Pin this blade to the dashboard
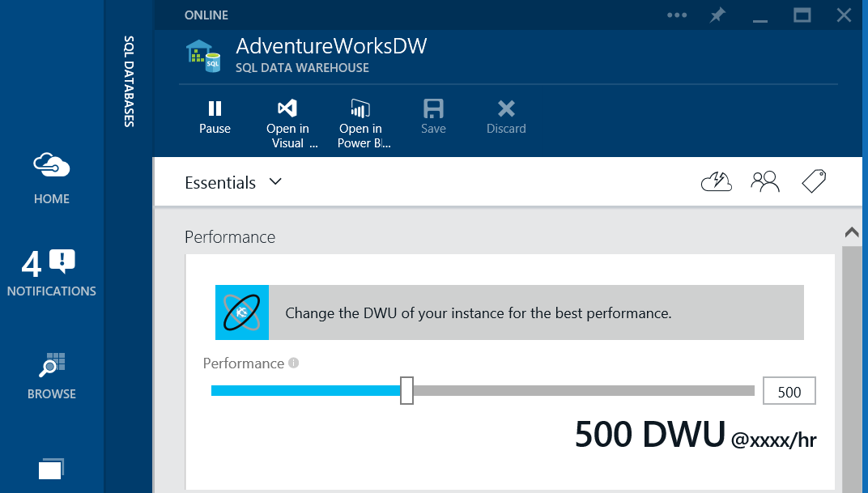 coord(717,15)
